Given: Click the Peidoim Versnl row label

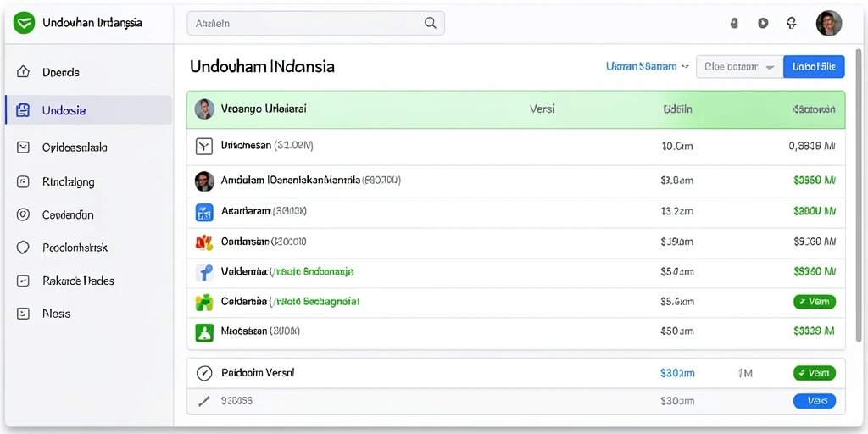Looking at the screenshot, I should [258, 373].
